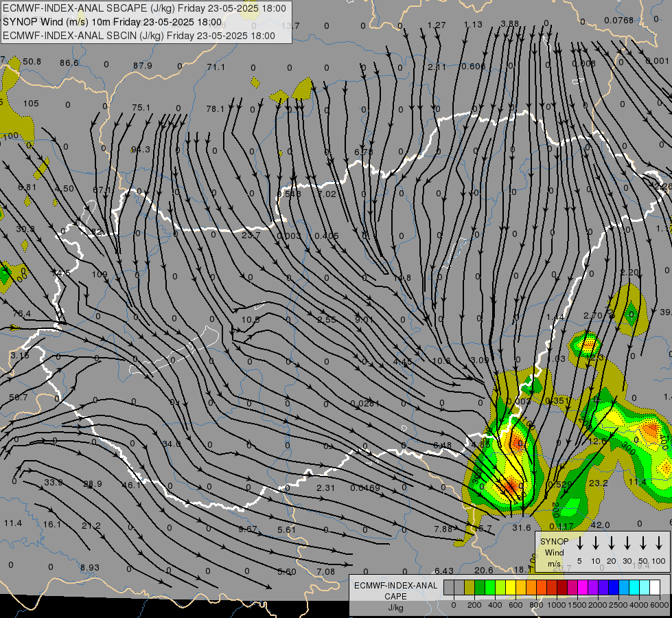This screenshot has height=618, width=672.
Task: Click the map value 20.6
Action: [483, 570]
